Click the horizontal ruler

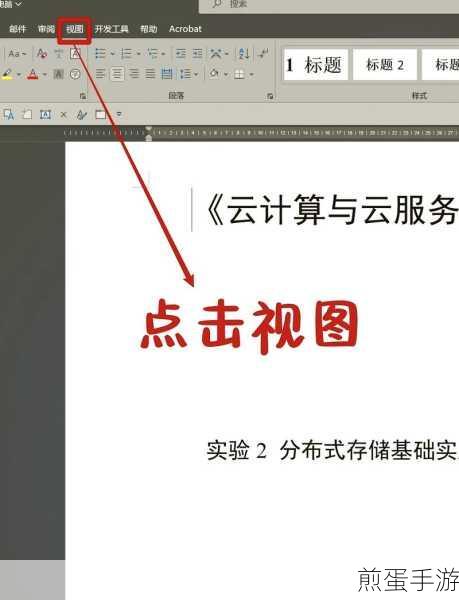click(x=261, y=133)
